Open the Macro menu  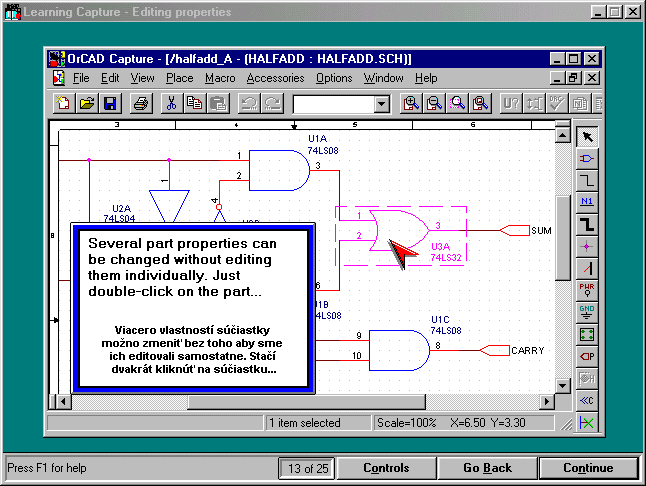pos(220,78)
